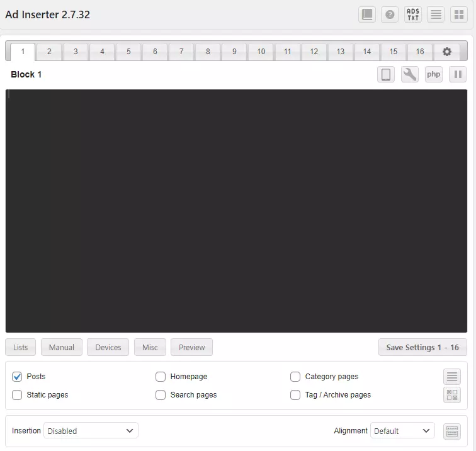
Task: Click the Manual button
Action: pos(62,347)
